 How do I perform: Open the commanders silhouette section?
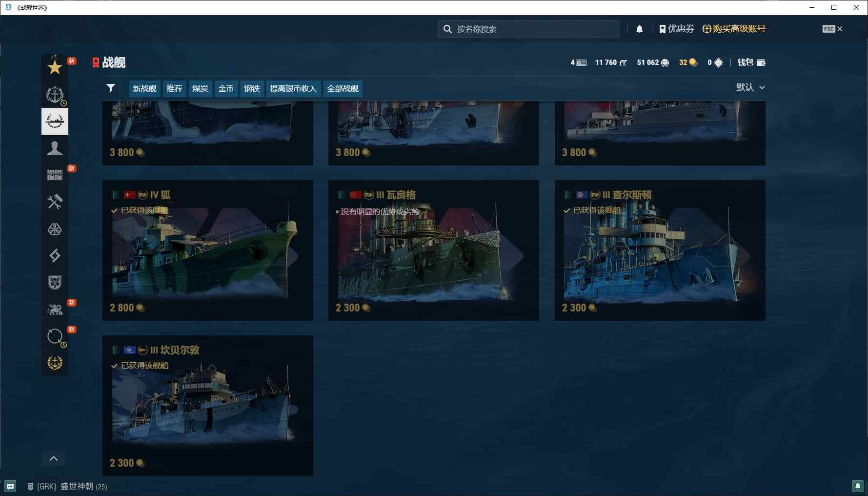click(55, 148)
